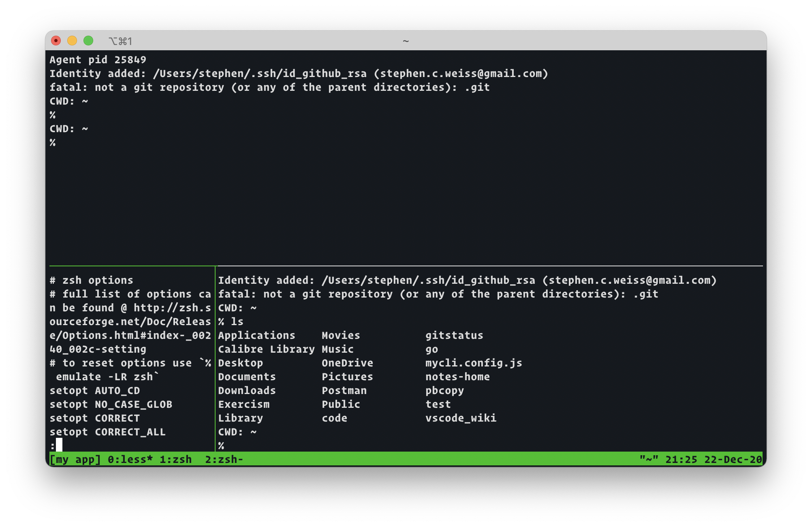The width and height of the screenshot is (812, 527).
Task: Click the green zoom window button
Action: [88, 41]
